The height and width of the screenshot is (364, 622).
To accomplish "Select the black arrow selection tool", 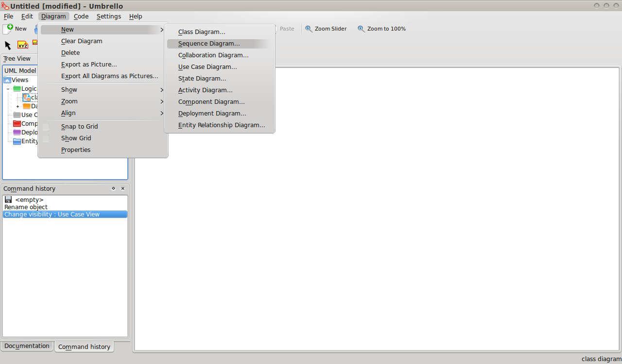I will [x=8, y=45].
